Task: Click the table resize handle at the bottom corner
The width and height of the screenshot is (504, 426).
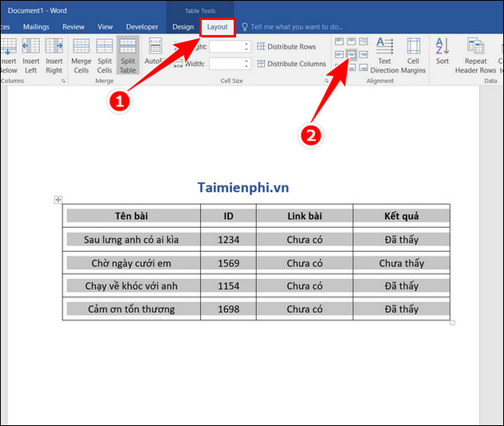Action: click(452, 323)
